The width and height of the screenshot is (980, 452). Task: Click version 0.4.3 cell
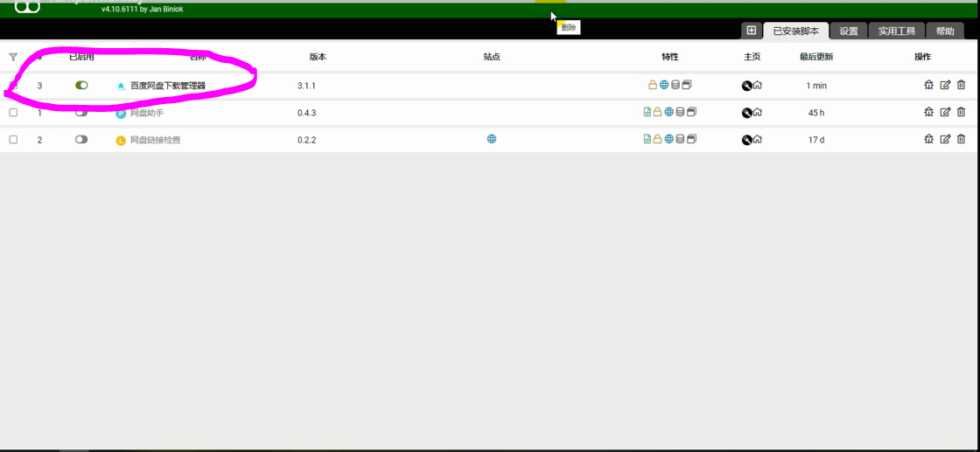pos(306,113)
